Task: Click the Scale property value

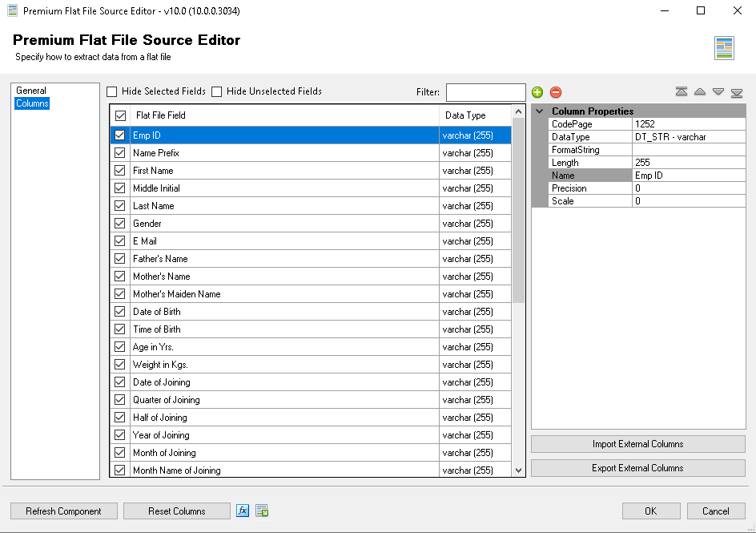Action: 689,201
